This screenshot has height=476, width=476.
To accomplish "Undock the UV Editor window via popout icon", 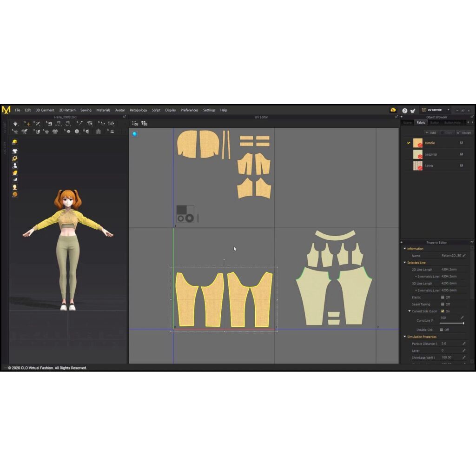I will coord(397,117).
